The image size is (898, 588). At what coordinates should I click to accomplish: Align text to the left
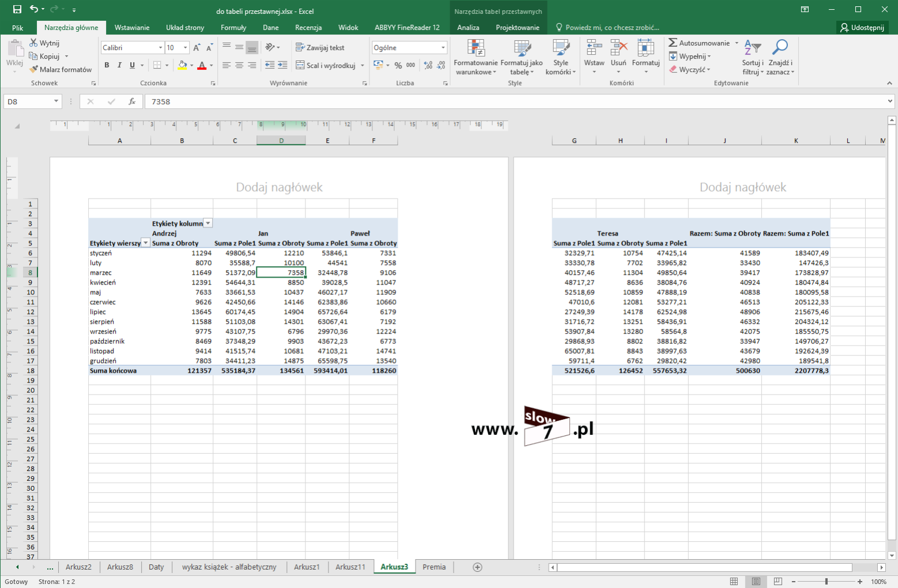coord(227,65)
